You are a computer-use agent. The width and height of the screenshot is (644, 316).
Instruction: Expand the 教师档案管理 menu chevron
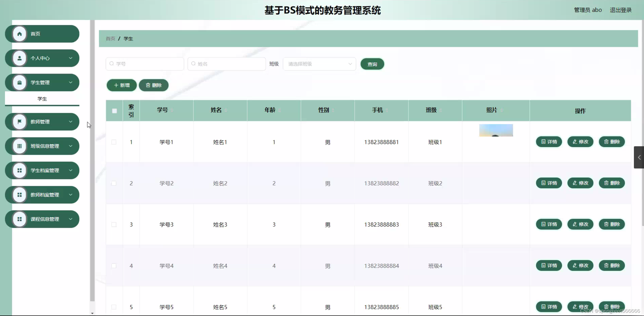pyautogui.click(x=71, y=195)
